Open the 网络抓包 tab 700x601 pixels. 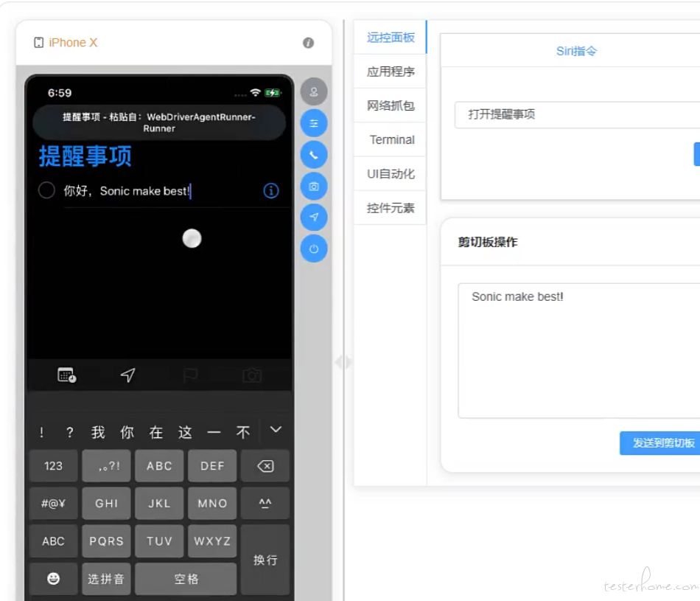tap(391, 105)
